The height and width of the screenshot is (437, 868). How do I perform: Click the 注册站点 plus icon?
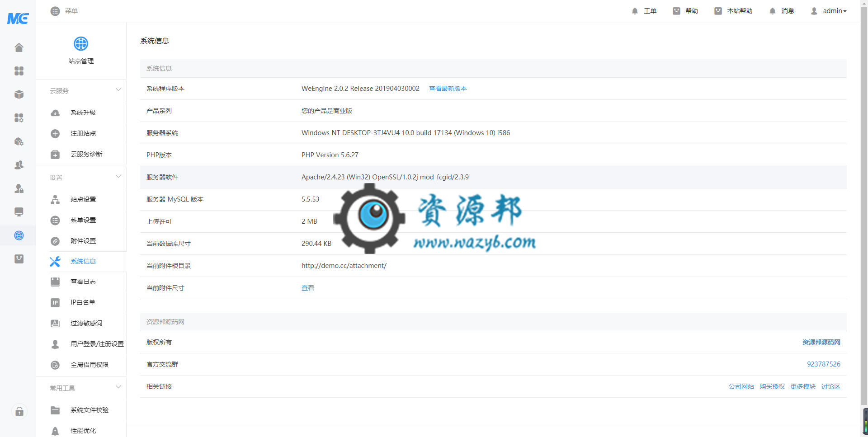tap(55, 134)
